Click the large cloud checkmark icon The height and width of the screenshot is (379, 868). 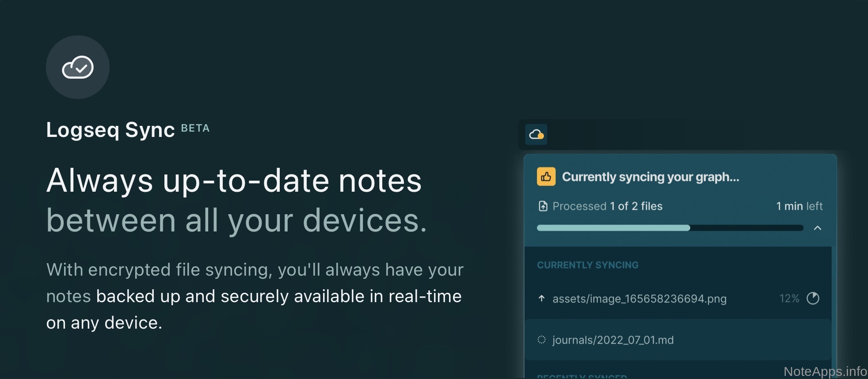click(78, 67)
